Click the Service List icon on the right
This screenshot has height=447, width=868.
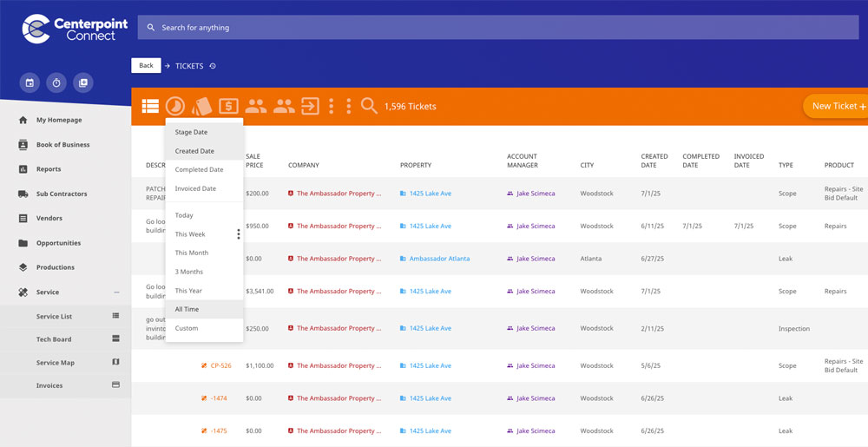click(115, 315)
